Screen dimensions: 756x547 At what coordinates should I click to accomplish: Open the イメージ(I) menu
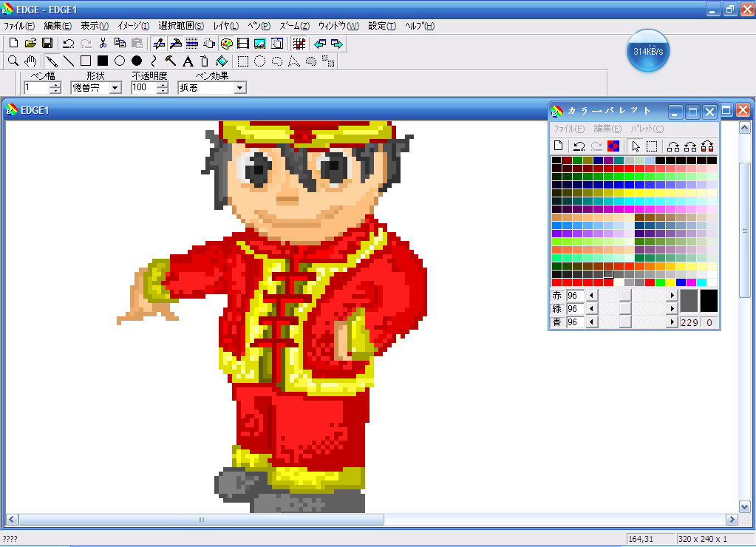134,26
